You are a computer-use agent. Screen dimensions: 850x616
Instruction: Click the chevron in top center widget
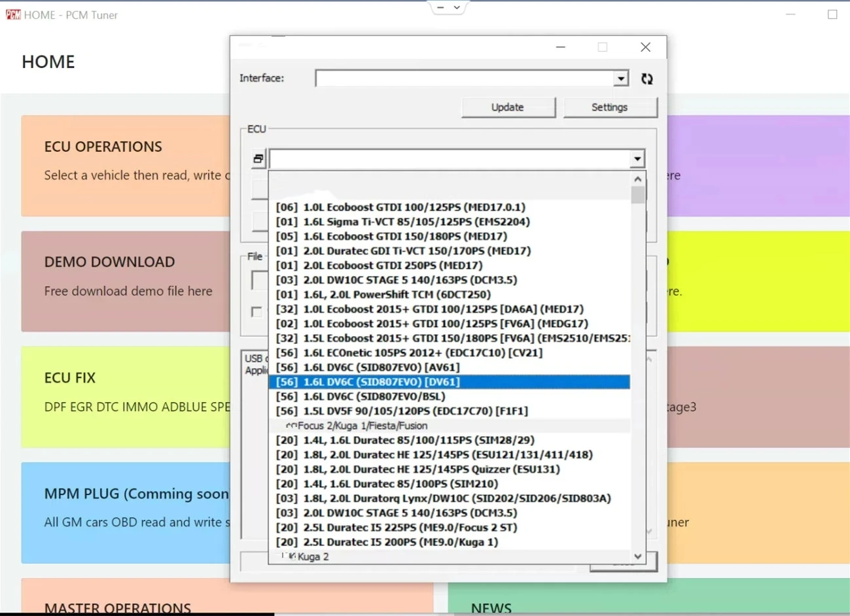tap(457, 8)
